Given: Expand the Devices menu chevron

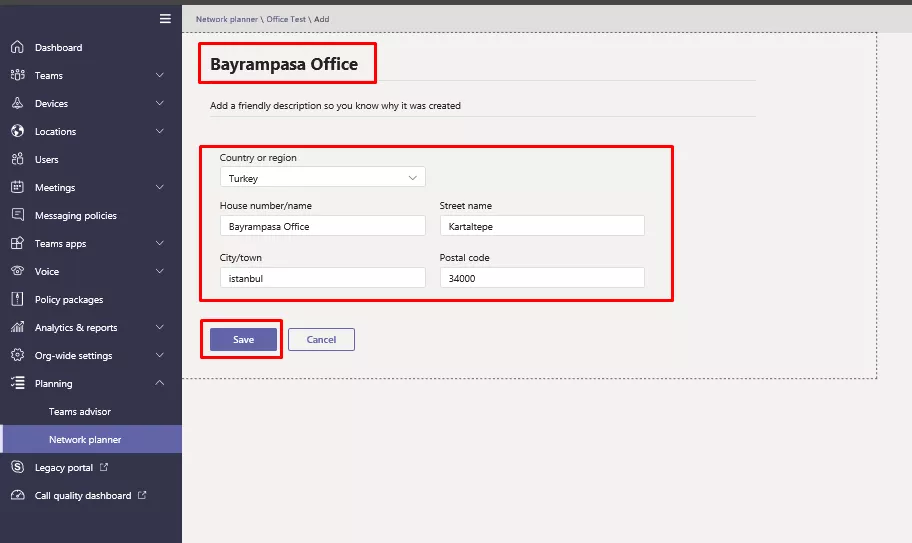Looking at the screenshot, I should (x=160, y=104).
